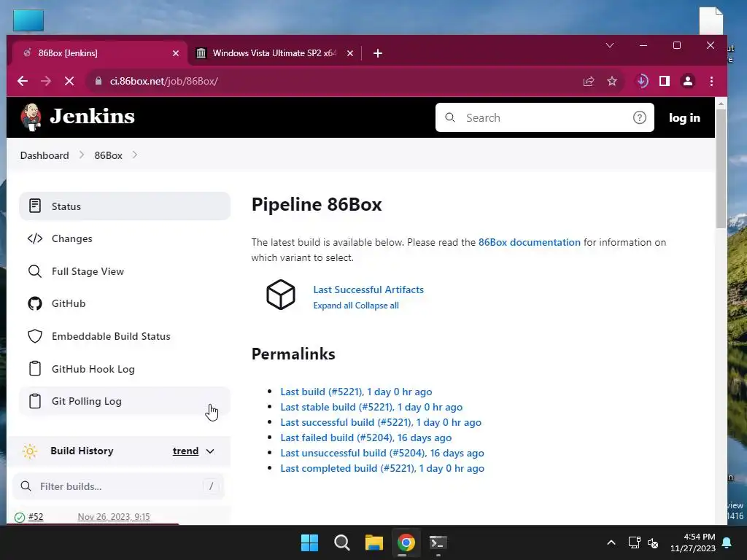The width and height of the screenshot is (747, 560).
Task: Click the clock and date in the taskbar
Action: pos(693,542)
